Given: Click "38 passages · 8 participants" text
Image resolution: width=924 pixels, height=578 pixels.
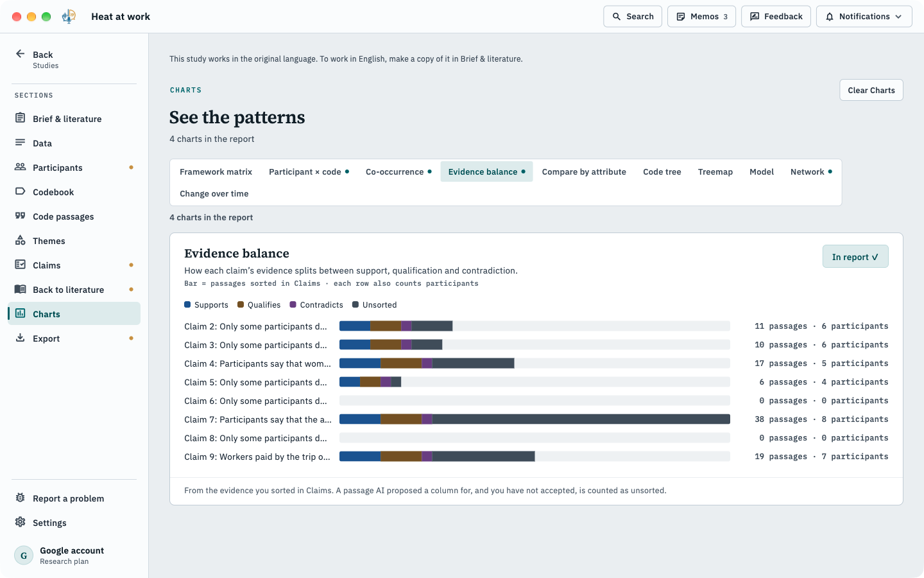Looking at the screenshot, I should (821, 419).
